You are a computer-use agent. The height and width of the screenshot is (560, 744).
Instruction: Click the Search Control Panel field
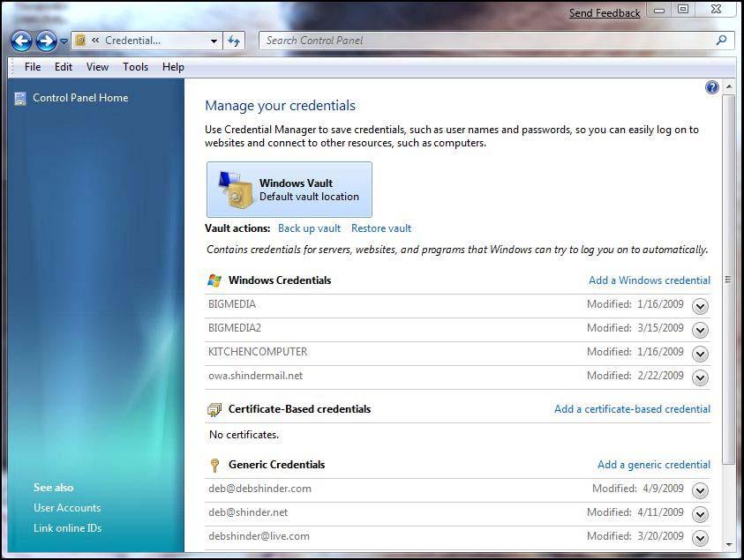coord(496,41)
